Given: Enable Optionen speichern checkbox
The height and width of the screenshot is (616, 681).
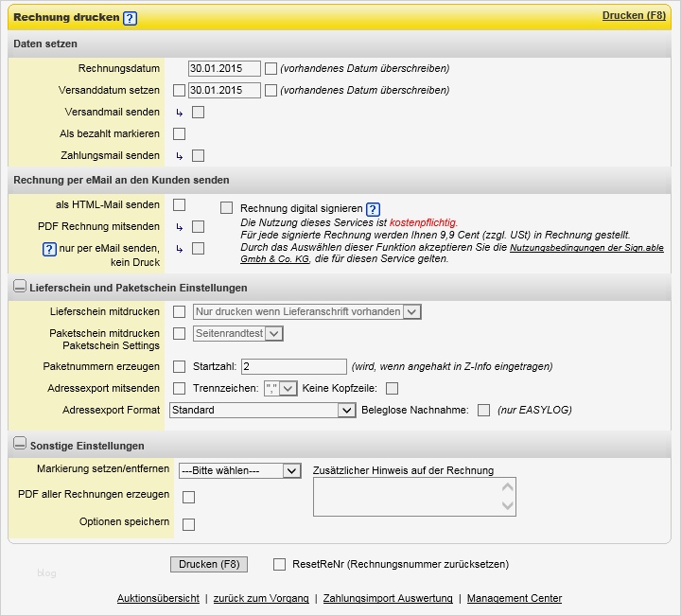Looking at the screenshot, I should 188,525.
